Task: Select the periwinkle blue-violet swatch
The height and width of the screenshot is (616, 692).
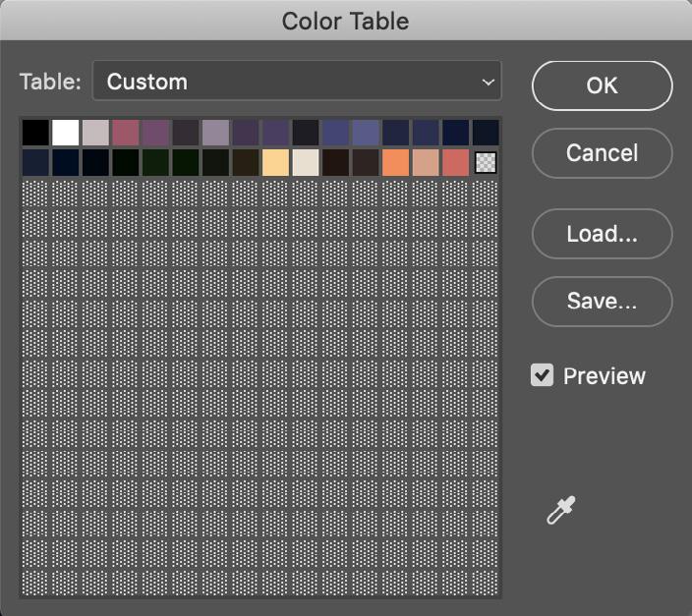Action: click(366, 133)
